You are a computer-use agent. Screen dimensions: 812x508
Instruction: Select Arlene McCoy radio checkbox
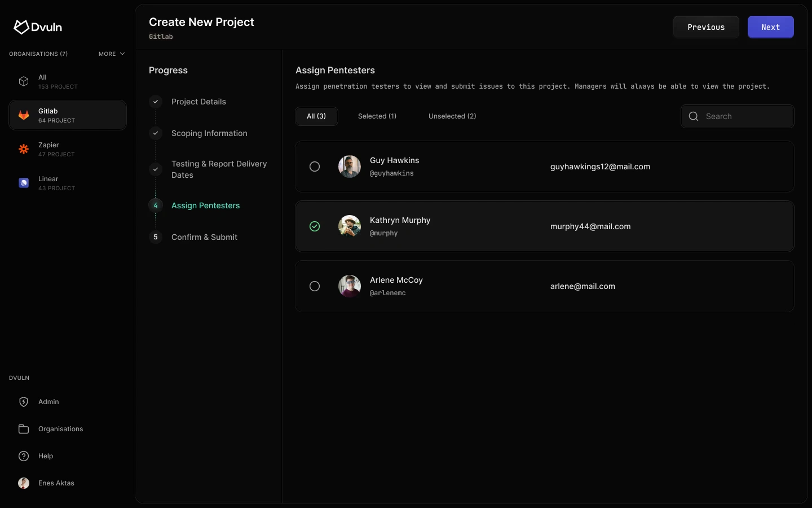coord(315,286)
